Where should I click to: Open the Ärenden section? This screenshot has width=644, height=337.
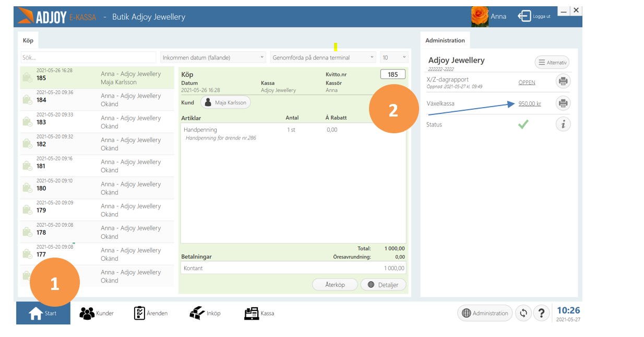pos(151,313)
